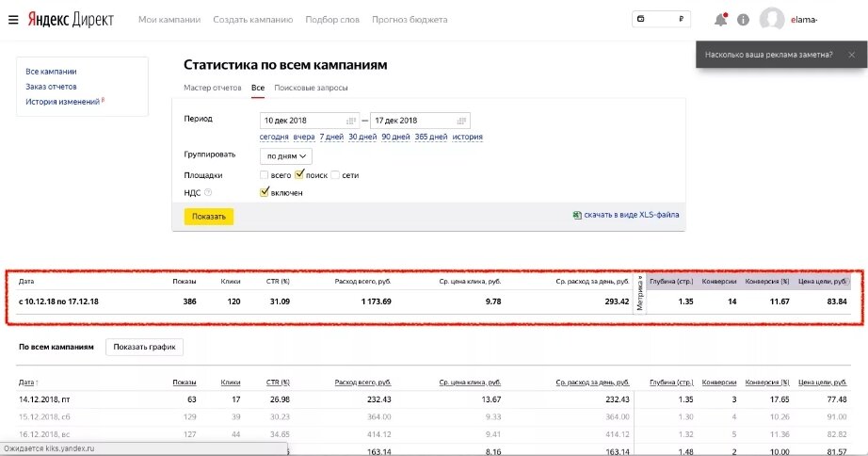Sort lower table by Показы column
Viewport: 868px width, 456px height.
coord(185,383)
